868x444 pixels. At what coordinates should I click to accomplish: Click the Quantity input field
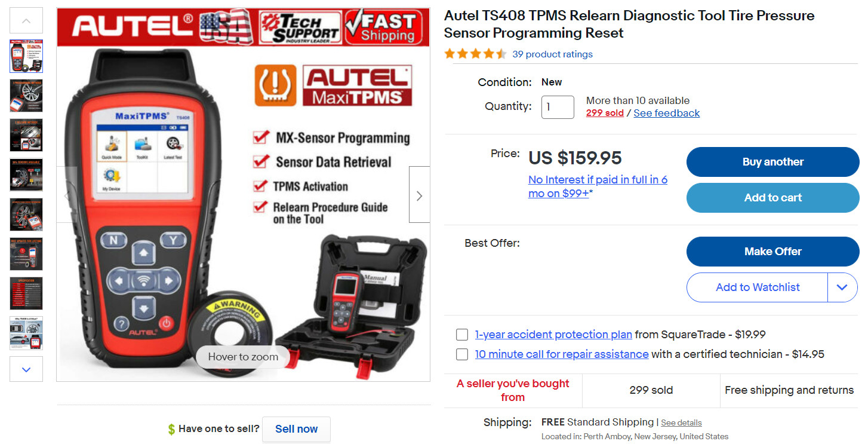[558, 107]
